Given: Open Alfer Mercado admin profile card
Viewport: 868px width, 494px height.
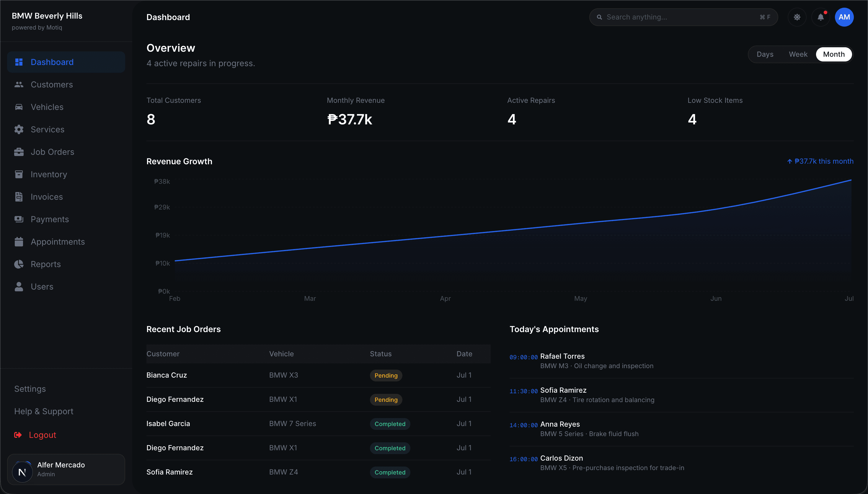Looking at the screenshot, I should pyautogui.click(x=66, y=469).
